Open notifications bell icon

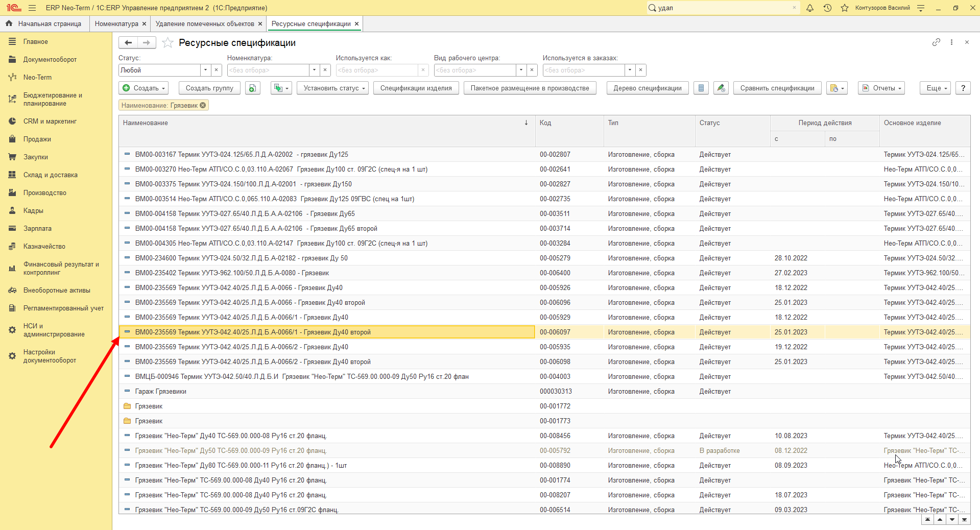pyautogui.click(x=810, y=8)
